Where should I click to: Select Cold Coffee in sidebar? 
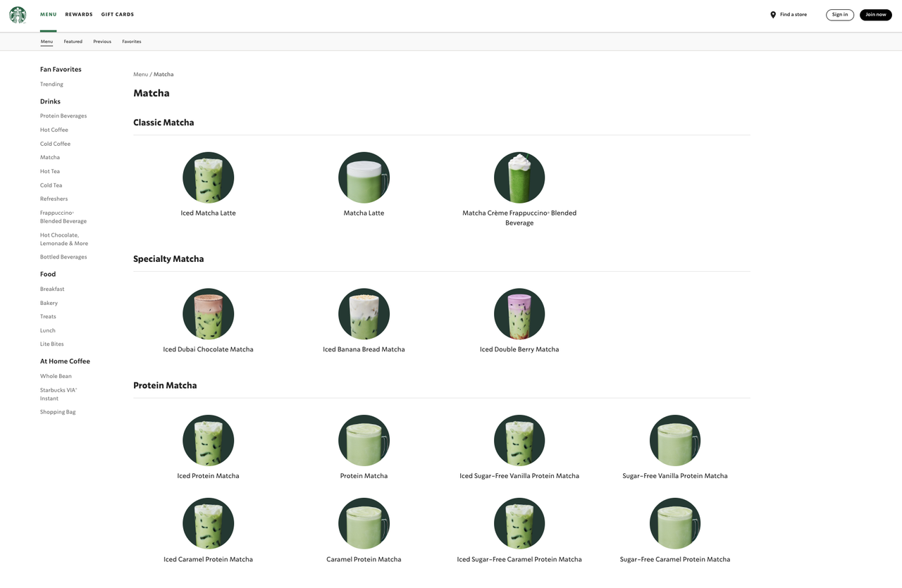tap(55, 144)
